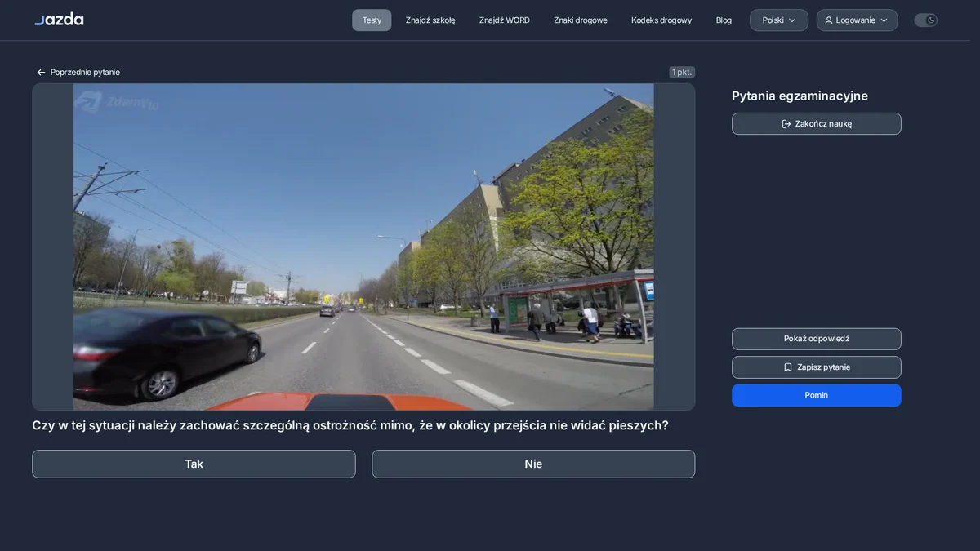
Task: Open the Logowanie dropdown chevron
Action: click(884, 20)
